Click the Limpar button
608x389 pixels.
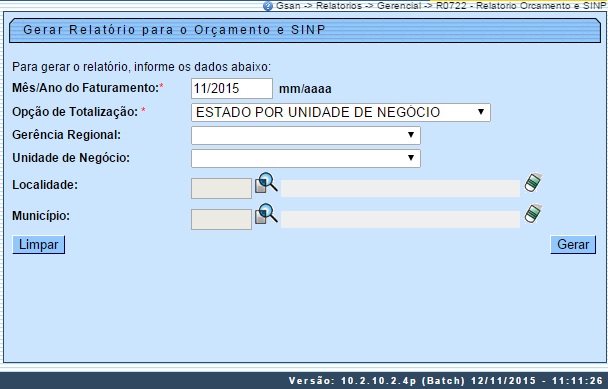coord(38,245)
